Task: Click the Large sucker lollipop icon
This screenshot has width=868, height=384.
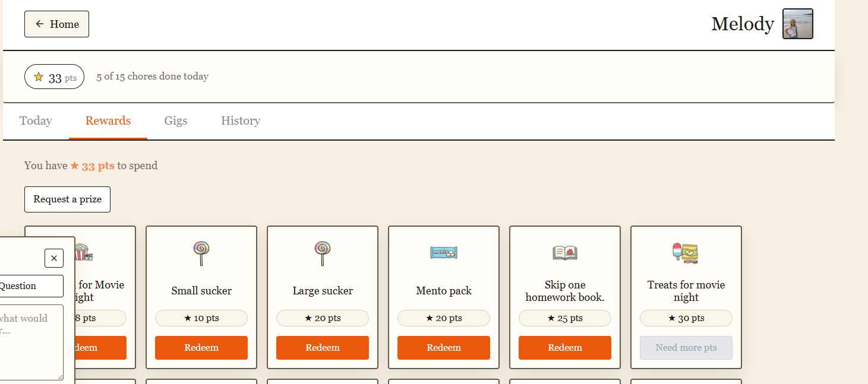Action: tap(323, 253)
